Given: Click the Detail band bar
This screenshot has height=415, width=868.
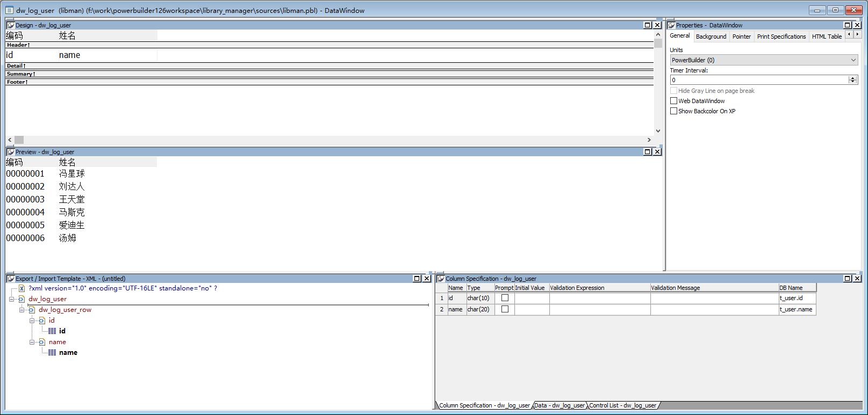Looking at the screenshot, I should (x=329, y=66).
